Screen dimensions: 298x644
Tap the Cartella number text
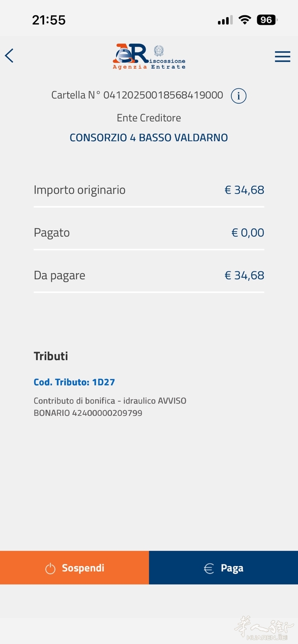click(137, 95)
